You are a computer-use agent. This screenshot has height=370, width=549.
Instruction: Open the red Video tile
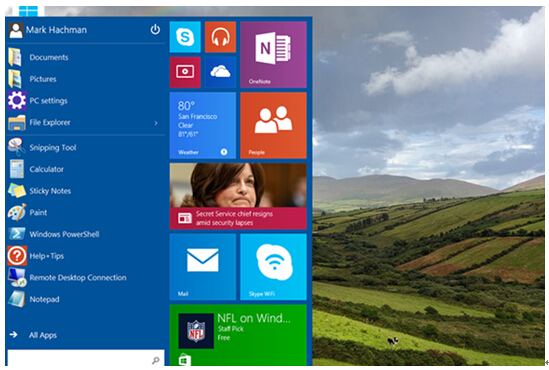pyautogui.click(x=185, y=72)
